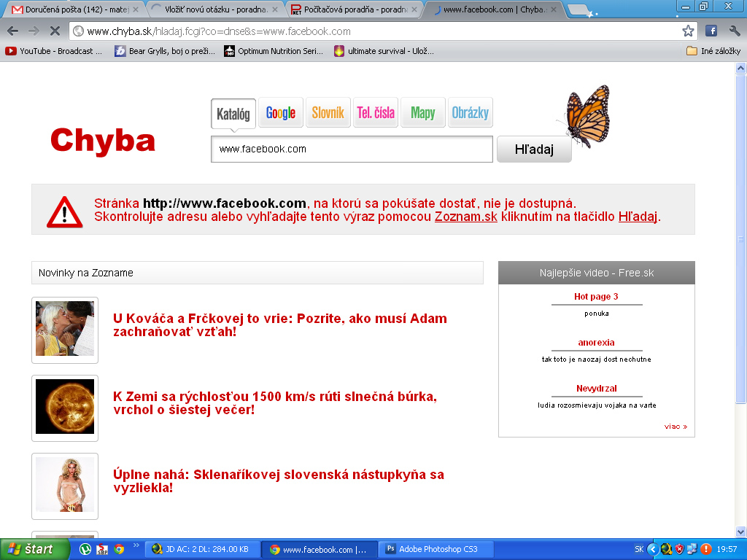Click the Najlepšie video - Free.sk header
This screenshot has width=747, height=560.
(x=597, y=273)
